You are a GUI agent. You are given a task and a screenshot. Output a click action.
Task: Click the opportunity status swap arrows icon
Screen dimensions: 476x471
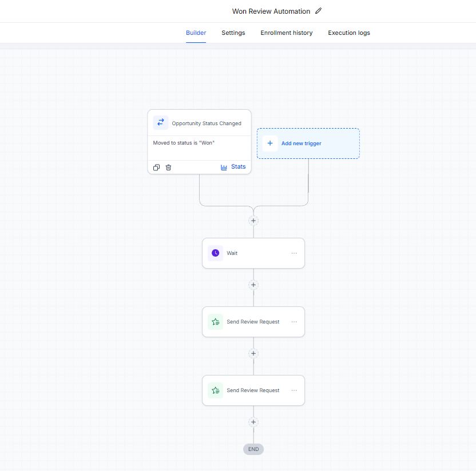click(x=161, y=122)
